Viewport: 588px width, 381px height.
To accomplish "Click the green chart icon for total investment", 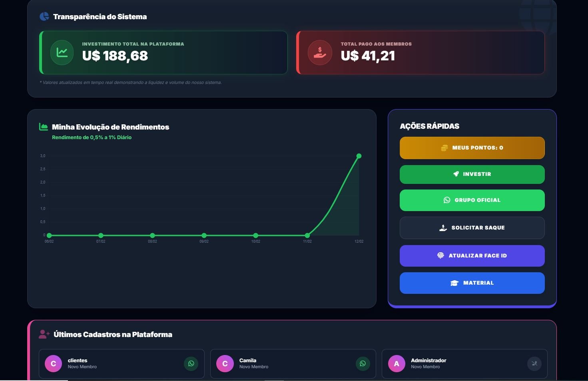I will pyautogui.click(x=62, y=52).
